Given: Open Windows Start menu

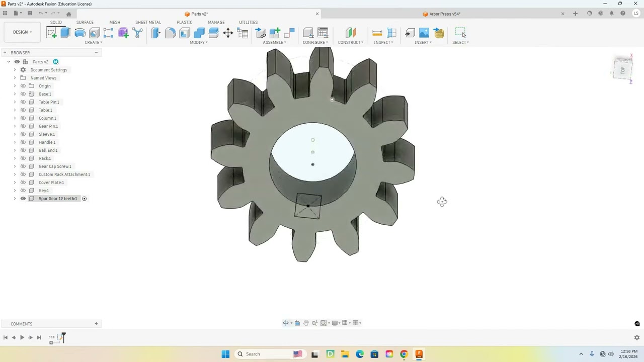Looking at the screenshot, I should click(225, 354).
